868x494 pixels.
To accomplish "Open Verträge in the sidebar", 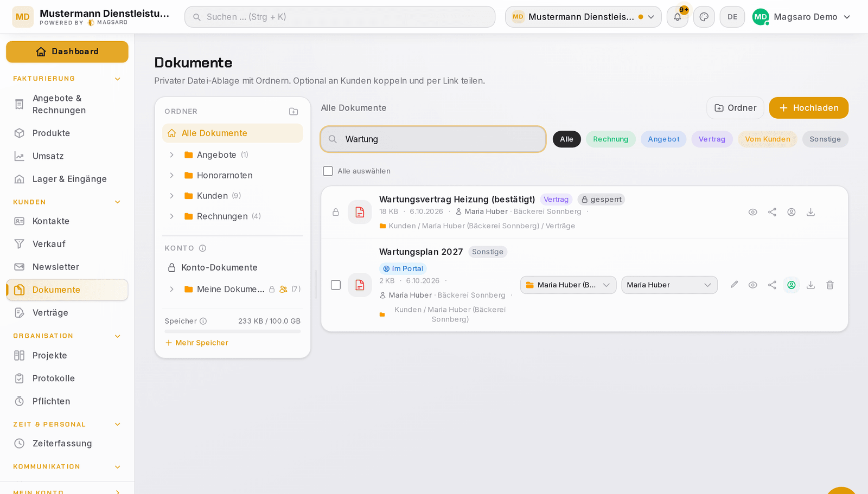I will [x=67, y=313].
